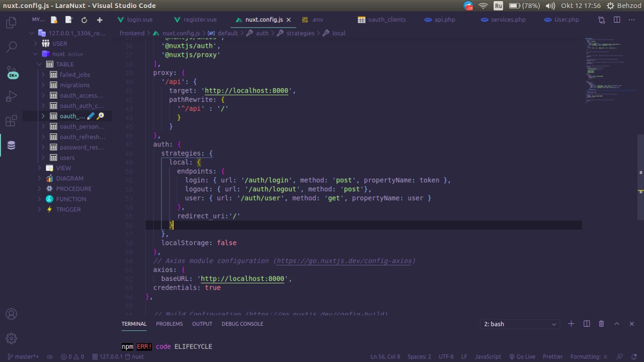Split the terminal panel

(586, 324)
